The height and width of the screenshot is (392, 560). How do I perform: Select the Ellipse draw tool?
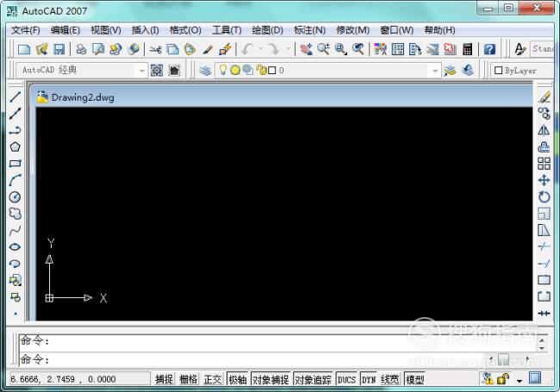15,246
